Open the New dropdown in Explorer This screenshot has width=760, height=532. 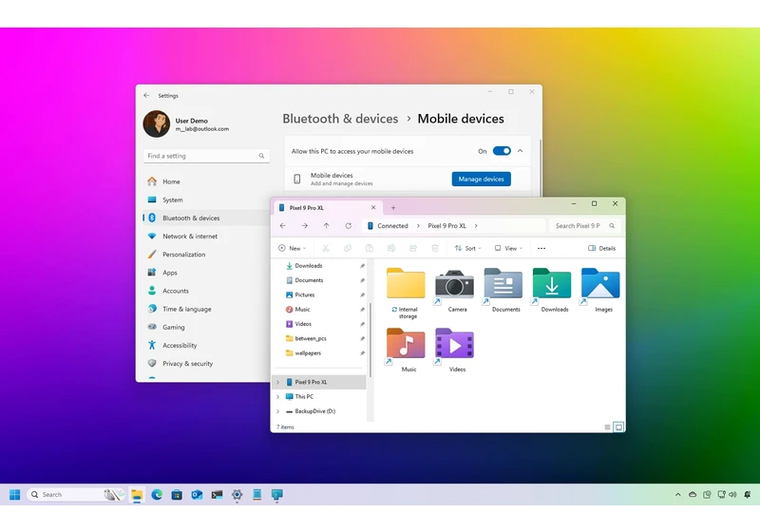pos(293,248)
